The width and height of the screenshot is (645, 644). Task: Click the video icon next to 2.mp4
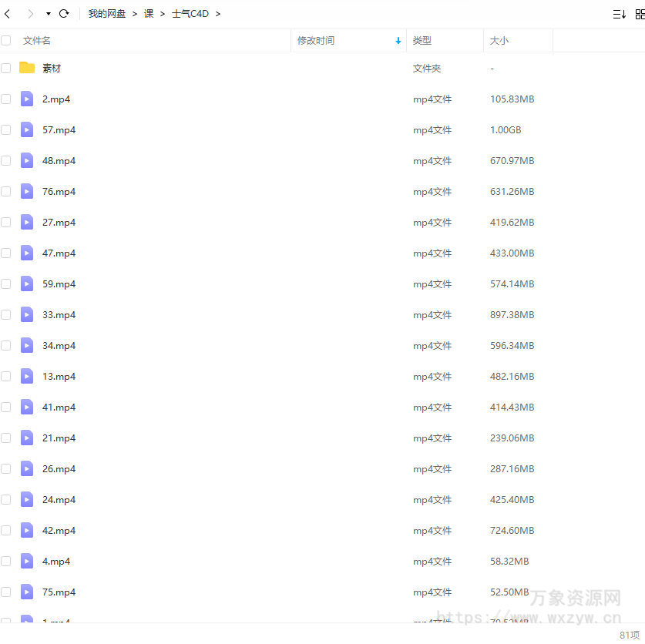(27, 99)
